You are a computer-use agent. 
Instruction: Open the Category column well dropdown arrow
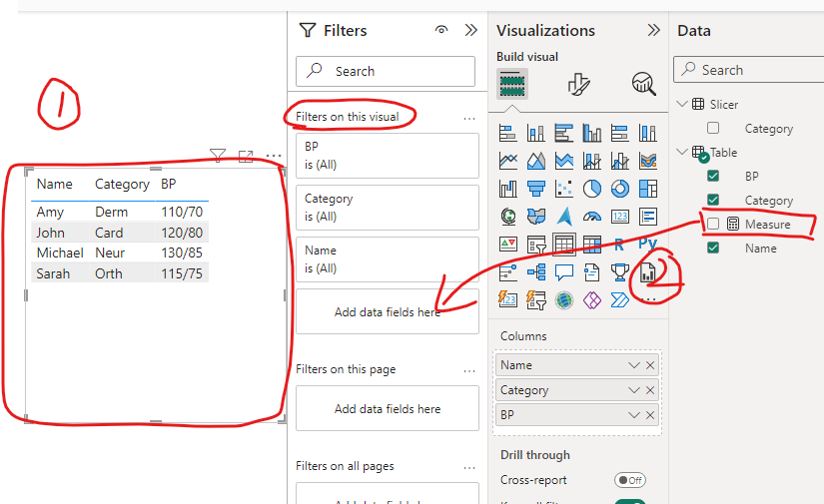(x=634, y=390)
